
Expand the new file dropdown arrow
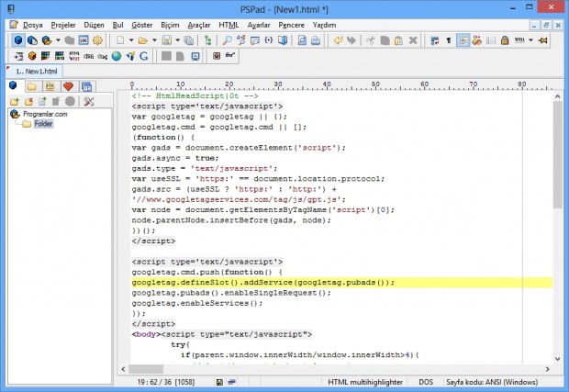point(131,40)
